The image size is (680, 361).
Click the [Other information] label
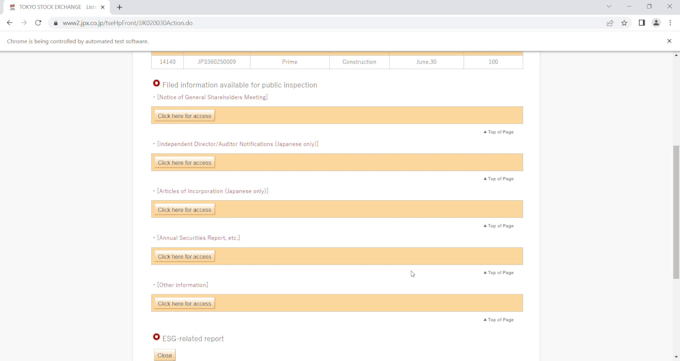point(183,285)
